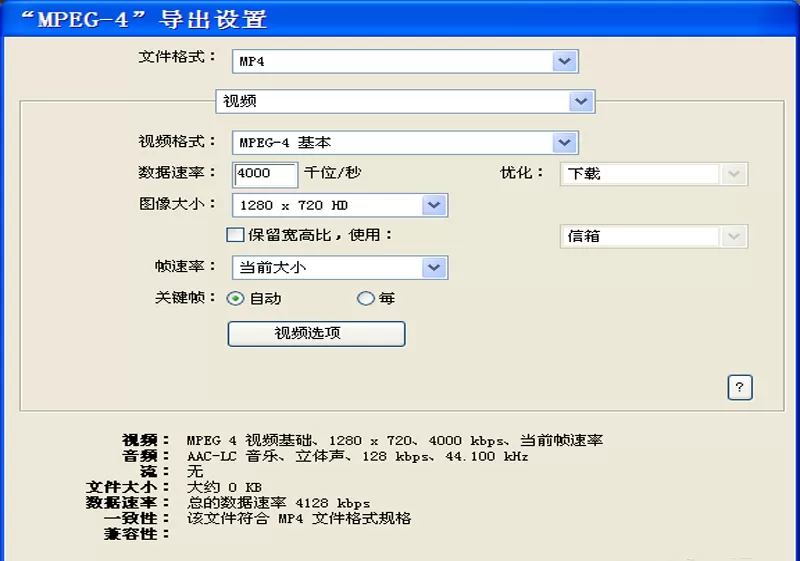
Task: Expand the 视频 section dropdown
Action: click(x=405, y=101)
